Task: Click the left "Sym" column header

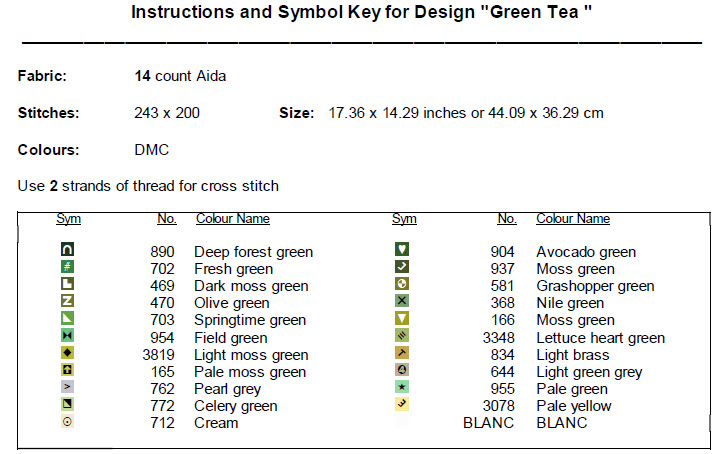Action: 68,219
